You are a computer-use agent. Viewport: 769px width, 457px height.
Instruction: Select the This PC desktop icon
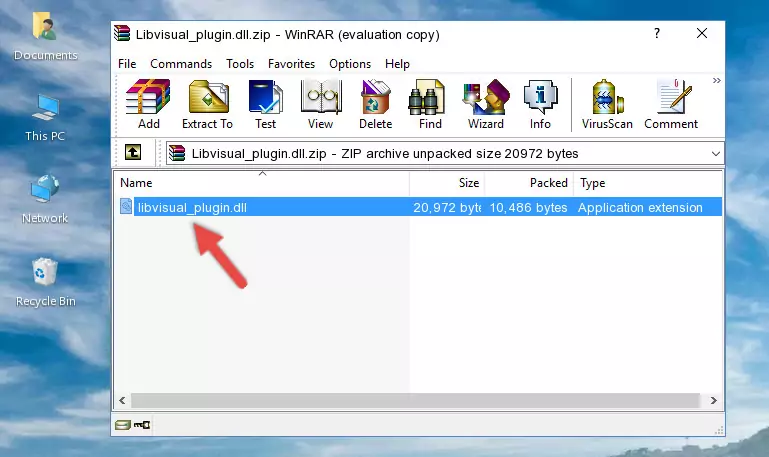[45, 118]
